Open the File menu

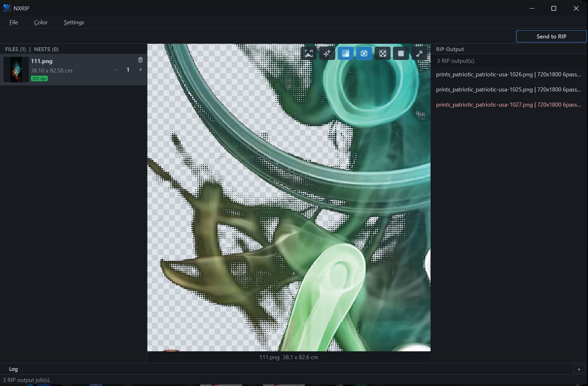(14, 22)
